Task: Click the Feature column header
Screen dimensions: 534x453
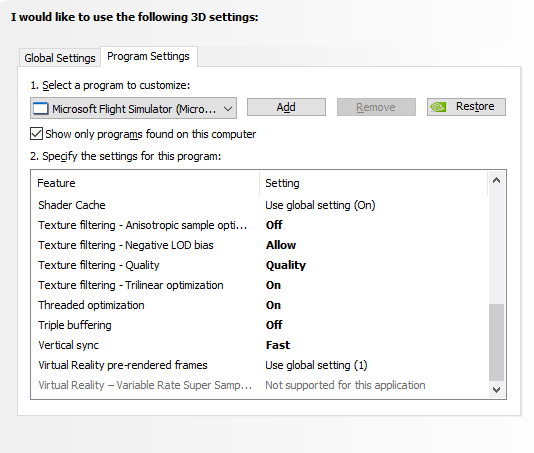Action: 145,183
